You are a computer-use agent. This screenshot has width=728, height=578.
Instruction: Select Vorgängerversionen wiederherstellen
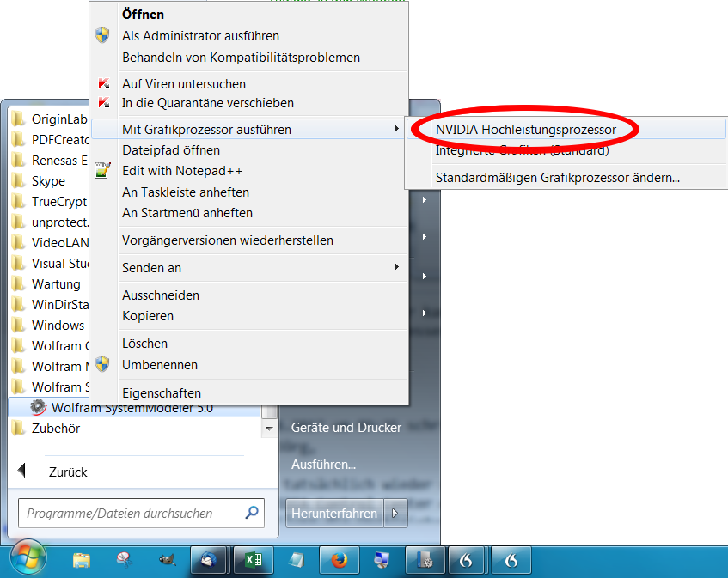(x=228, y=240)
